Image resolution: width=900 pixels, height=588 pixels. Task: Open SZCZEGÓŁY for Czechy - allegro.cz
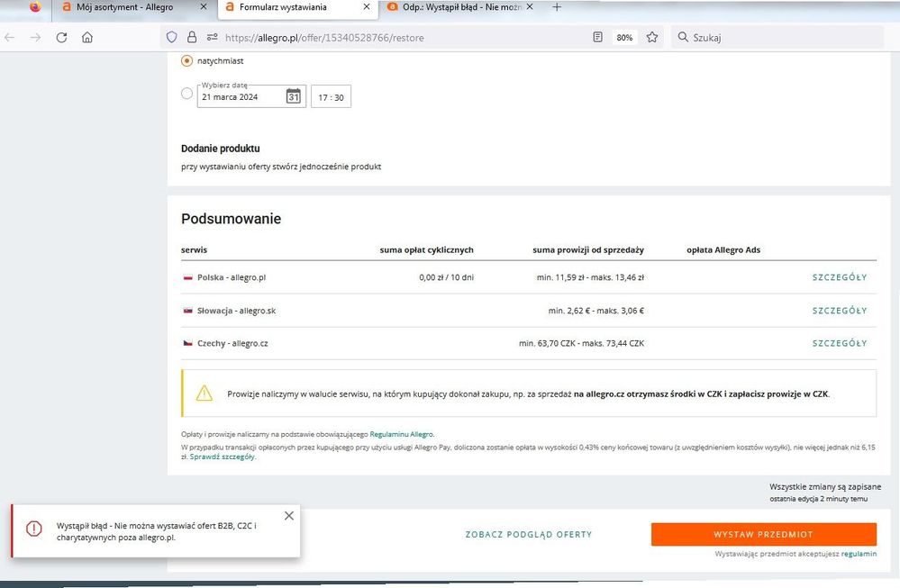click(839, 344)
